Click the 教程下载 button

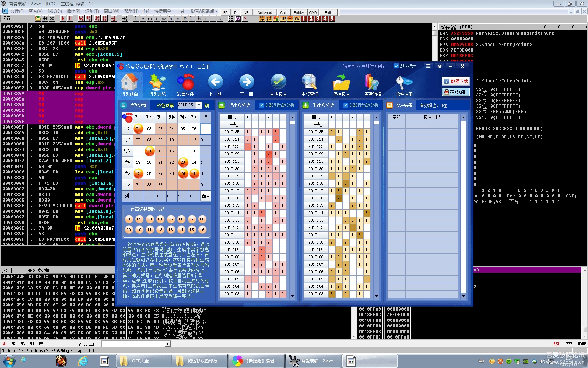coord(456,81)
